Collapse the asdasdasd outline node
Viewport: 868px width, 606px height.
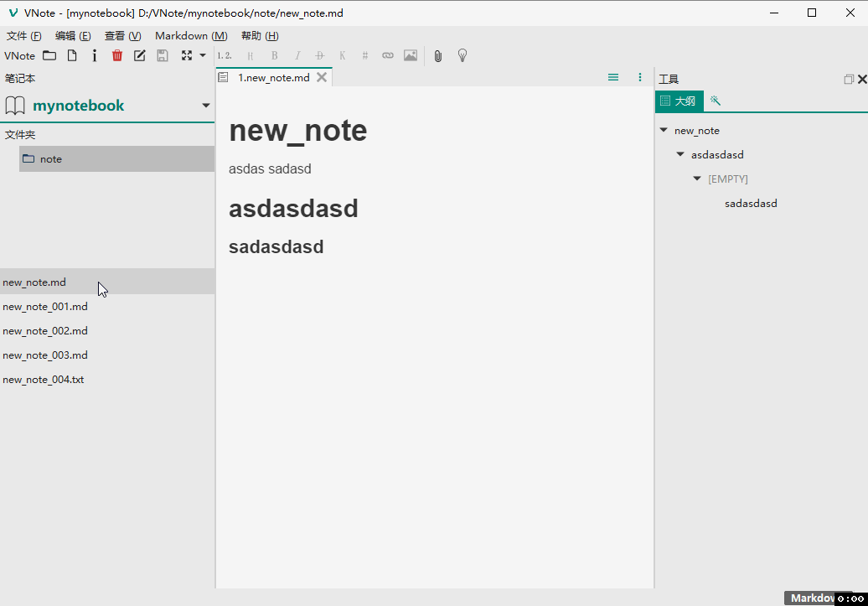click(x=680, y=154)
